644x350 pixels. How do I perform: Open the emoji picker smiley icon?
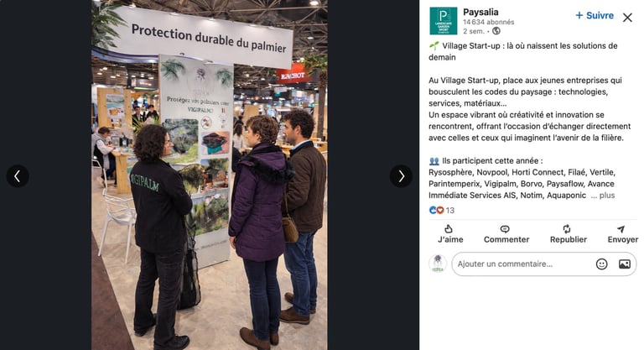601,264
